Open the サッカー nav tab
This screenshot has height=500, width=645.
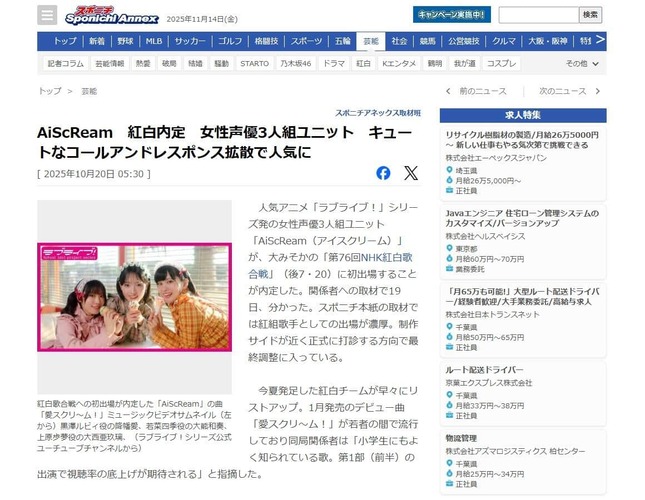pyautogui.click(x=190, y=41)
